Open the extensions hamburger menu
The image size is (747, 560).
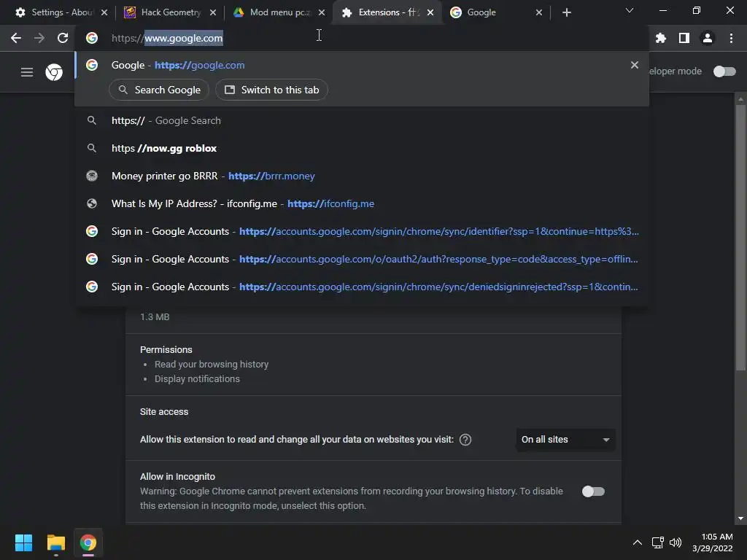pos(27,71)
